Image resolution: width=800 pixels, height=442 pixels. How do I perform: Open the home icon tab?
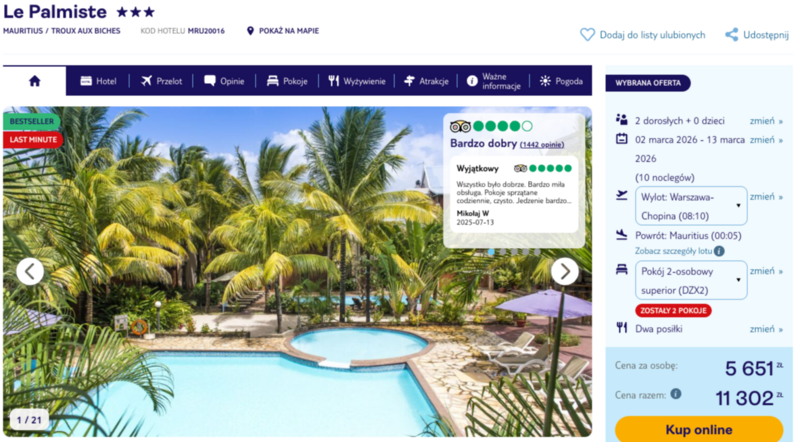point(35,81)
